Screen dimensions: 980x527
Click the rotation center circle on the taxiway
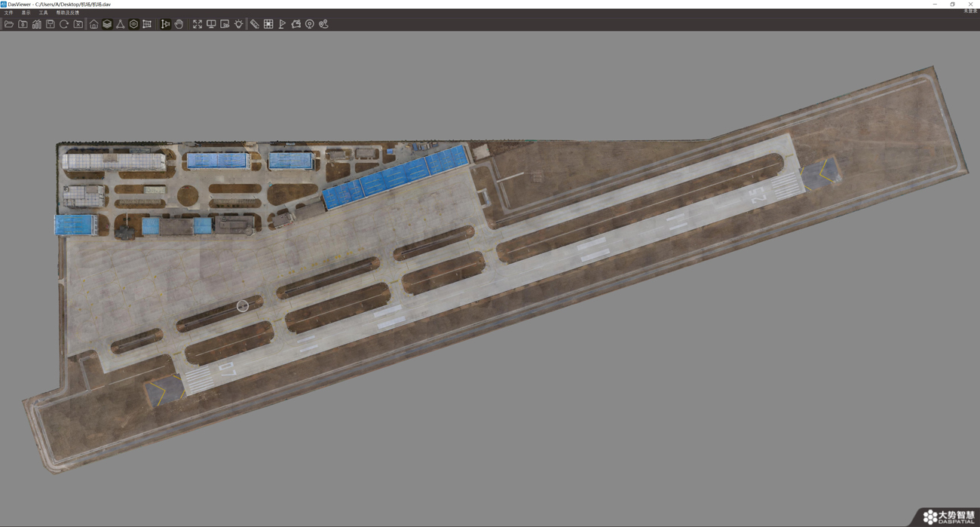(x=242, y=305)
